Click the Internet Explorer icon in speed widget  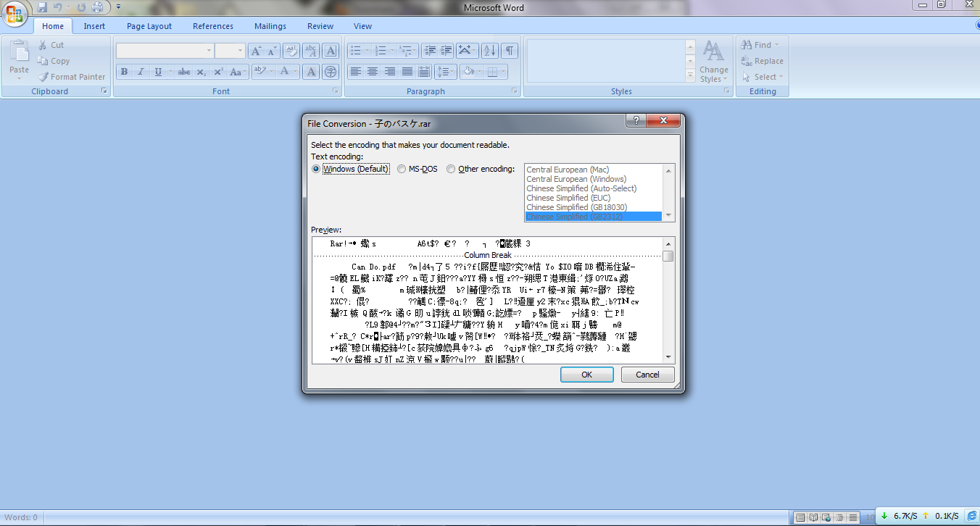tap(972, 515)
